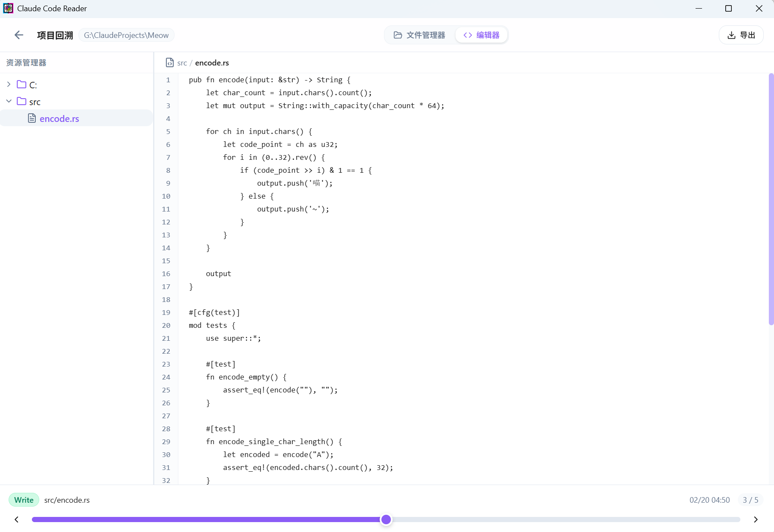Switch to the 文件管理器 tab

(419, 35)
